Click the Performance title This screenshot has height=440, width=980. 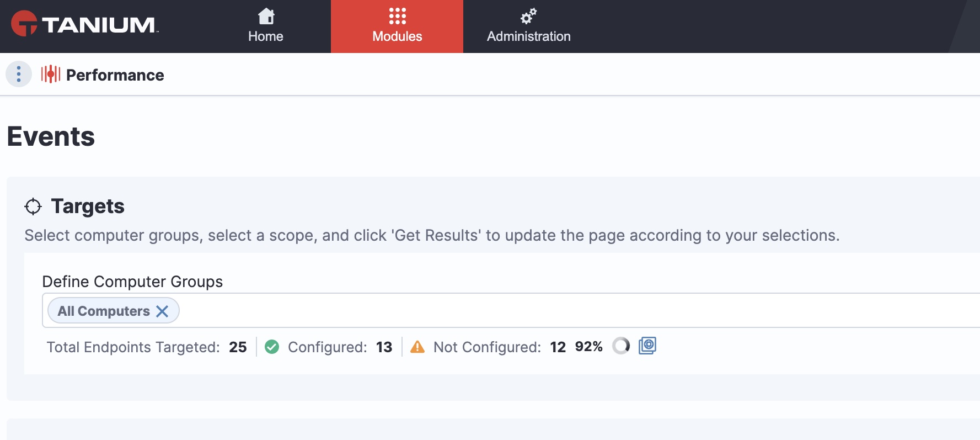coord(115,75)
